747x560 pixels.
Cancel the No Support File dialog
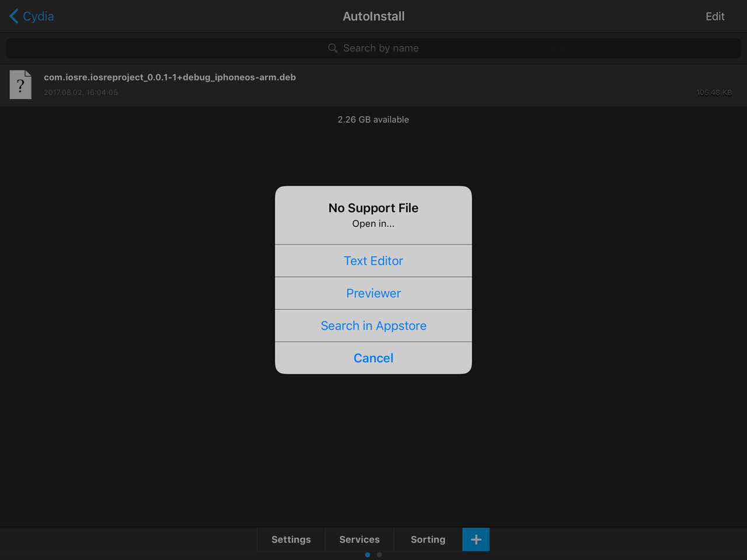(x=373, y=358)
